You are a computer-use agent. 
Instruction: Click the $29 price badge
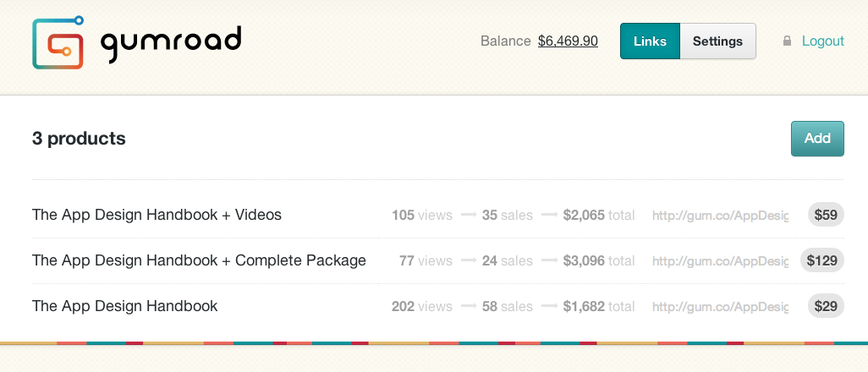825,306
